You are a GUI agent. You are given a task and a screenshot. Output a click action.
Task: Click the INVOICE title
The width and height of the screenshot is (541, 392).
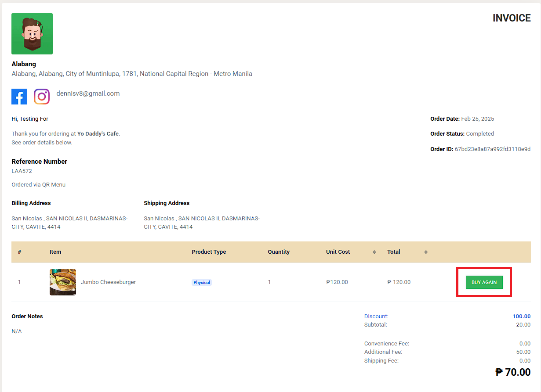(512, 18)
